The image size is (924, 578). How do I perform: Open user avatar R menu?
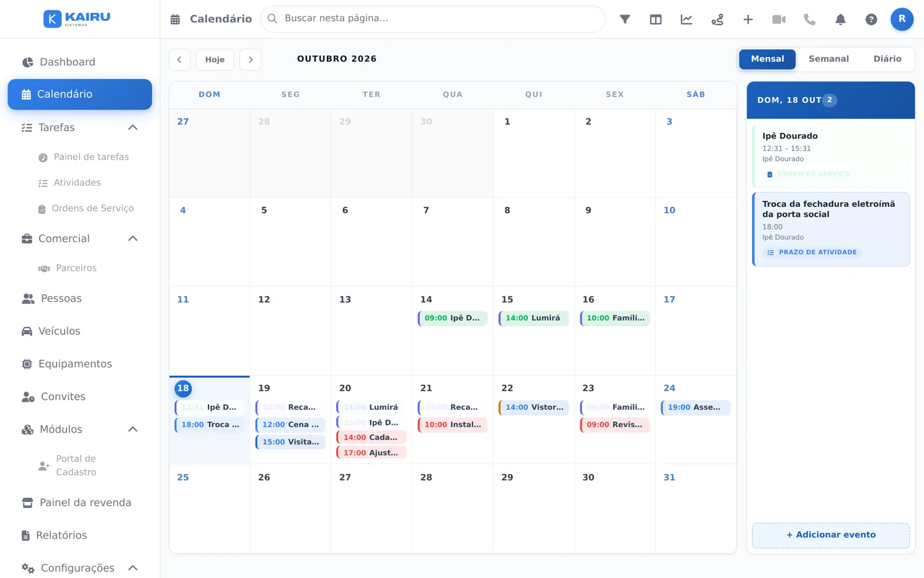[902, 19]
